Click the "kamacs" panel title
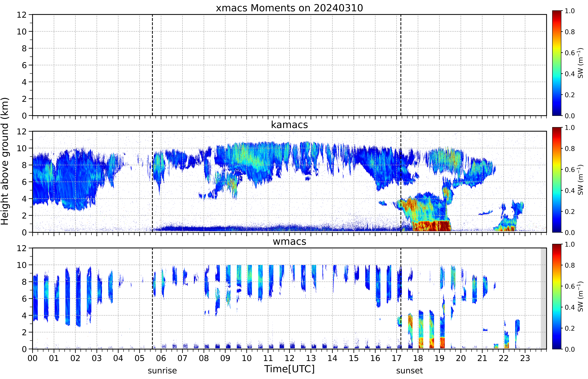This screenshot has width=588, height=379. click(x=289, y=125)
